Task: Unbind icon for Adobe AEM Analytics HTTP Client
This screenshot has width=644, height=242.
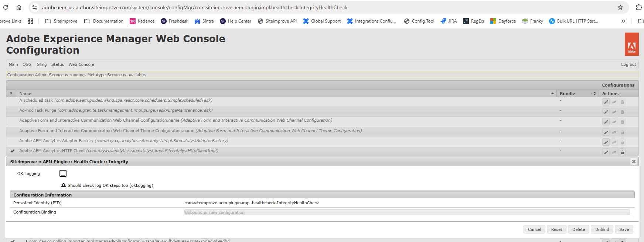Action: click(614, 152)
